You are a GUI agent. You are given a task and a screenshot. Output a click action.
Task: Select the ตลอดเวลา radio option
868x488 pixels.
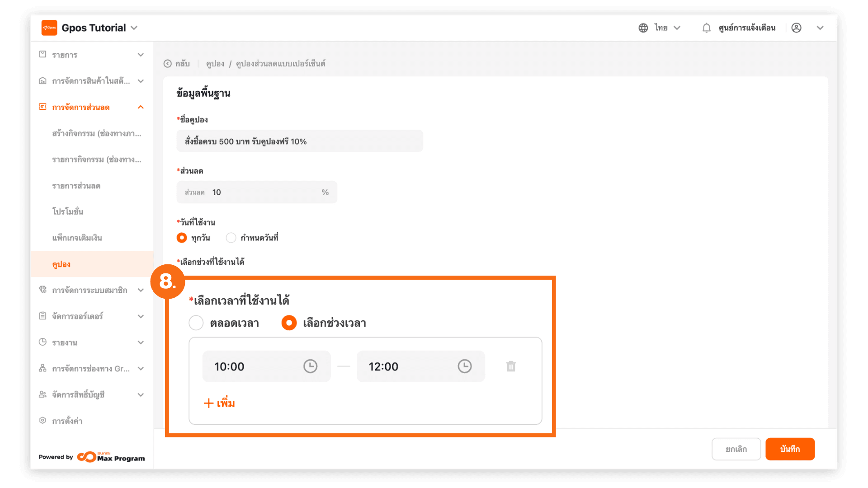[x=196, y=323]
